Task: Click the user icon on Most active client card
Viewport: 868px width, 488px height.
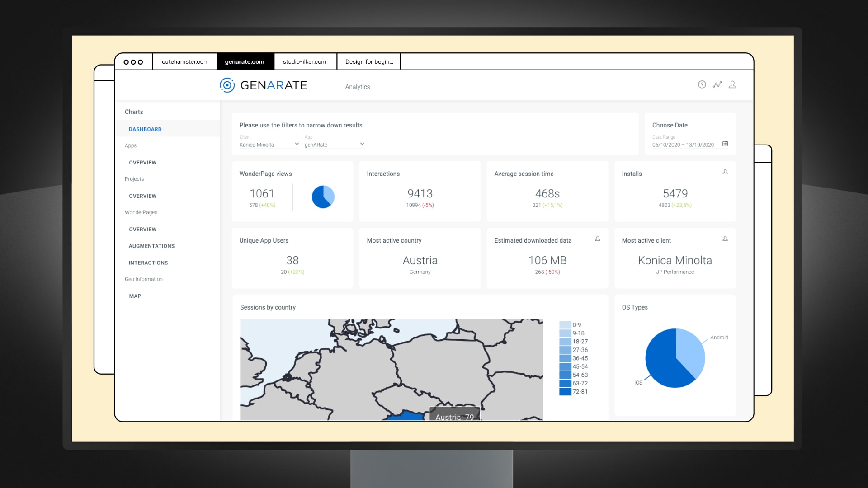Action: [726, 239]
